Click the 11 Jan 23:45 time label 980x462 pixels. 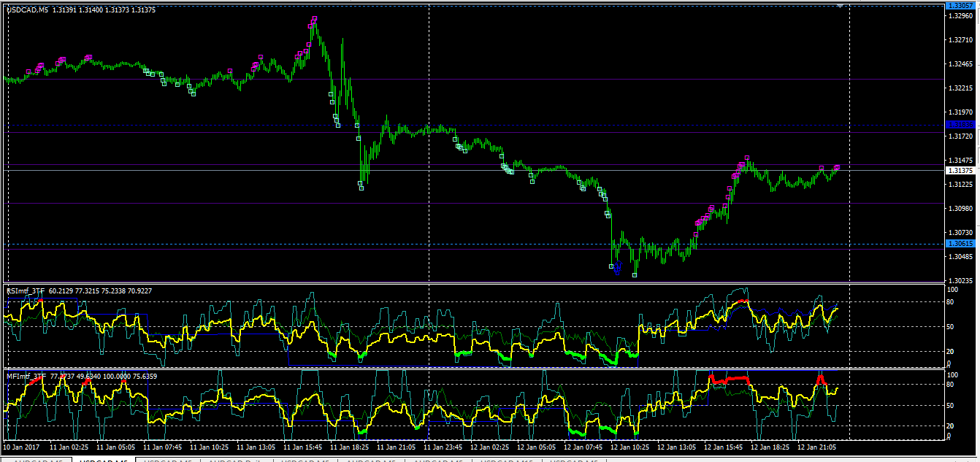click(444, 446)
